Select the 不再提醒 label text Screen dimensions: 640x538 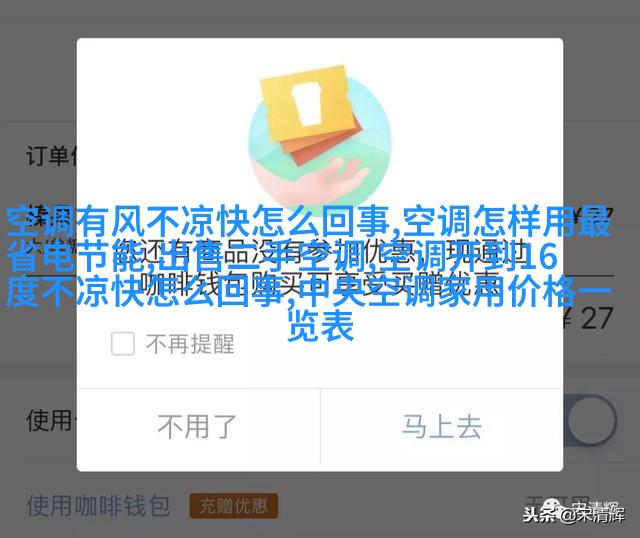(190, 344)
